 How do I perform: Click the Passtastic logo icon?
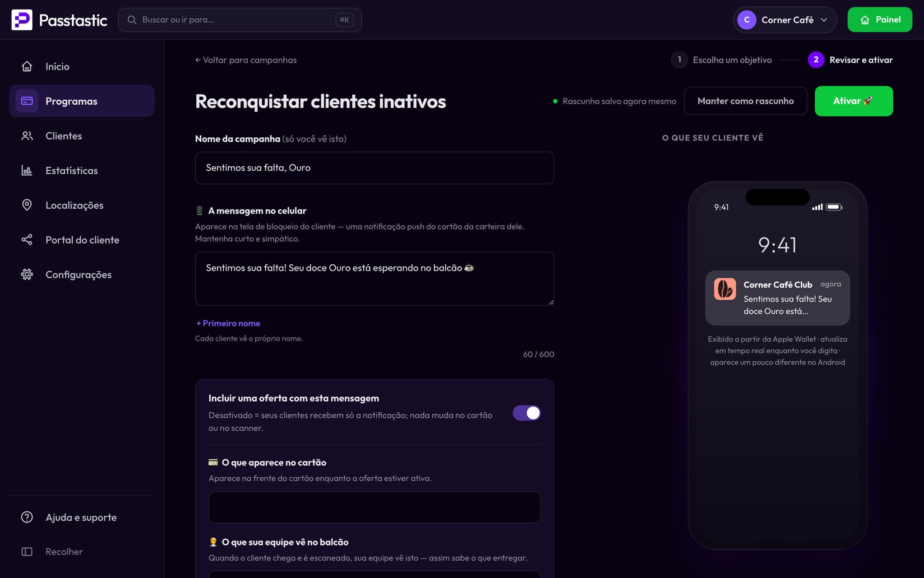[22, 20]
